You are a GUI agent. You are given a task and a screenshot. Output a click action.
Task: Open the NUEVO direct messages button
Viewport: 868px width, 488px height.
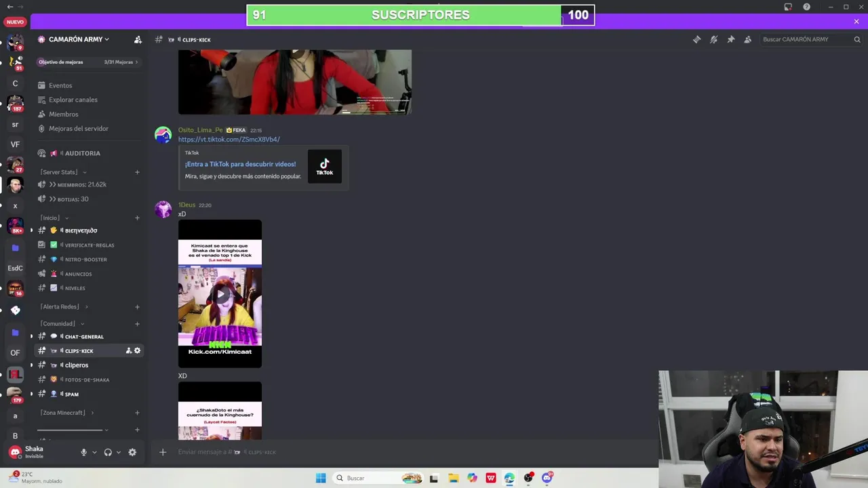[x=15, y=22]
